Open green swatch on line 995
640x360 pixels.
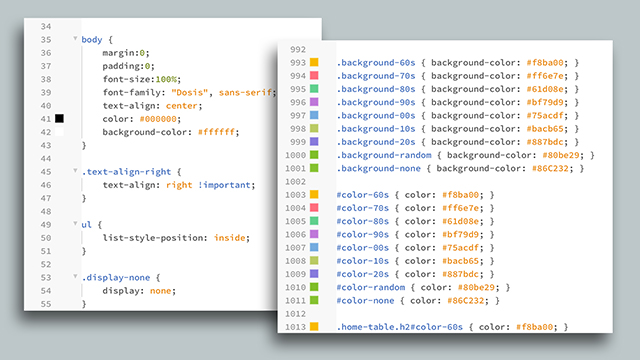(x=314, y=89)
